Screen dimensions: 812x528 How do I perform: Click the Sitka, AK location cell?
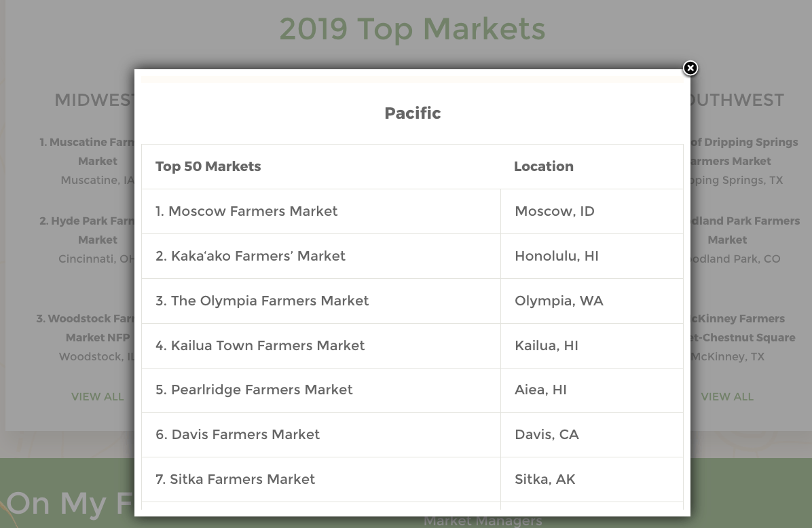(545, 479)
